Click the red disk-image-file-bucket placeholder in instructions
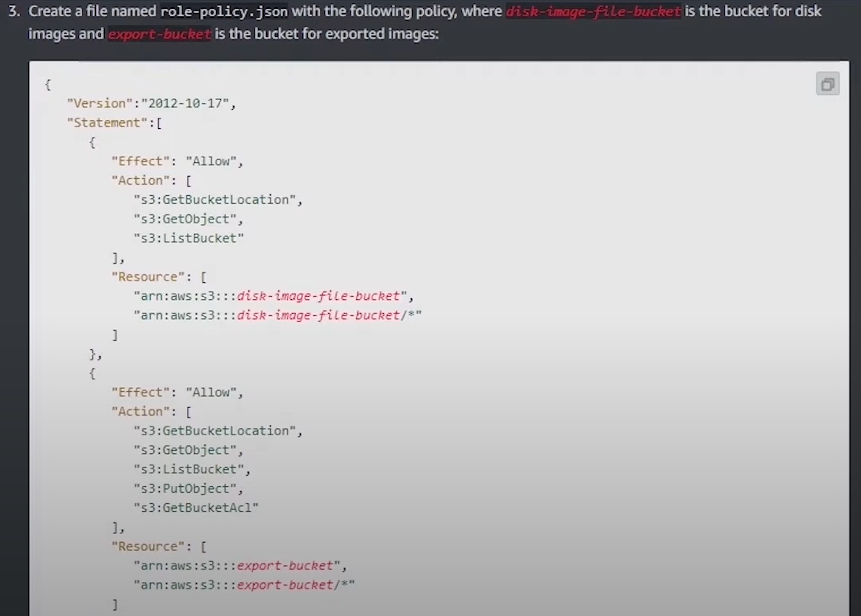 593,11
